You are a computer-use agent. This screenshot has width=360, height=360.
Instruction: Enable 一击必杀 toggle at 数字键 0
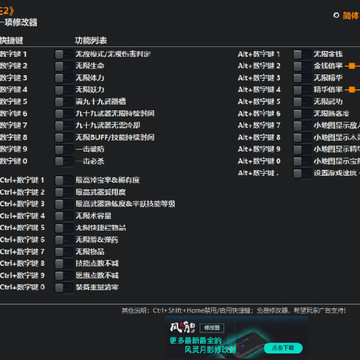(64, 161)
